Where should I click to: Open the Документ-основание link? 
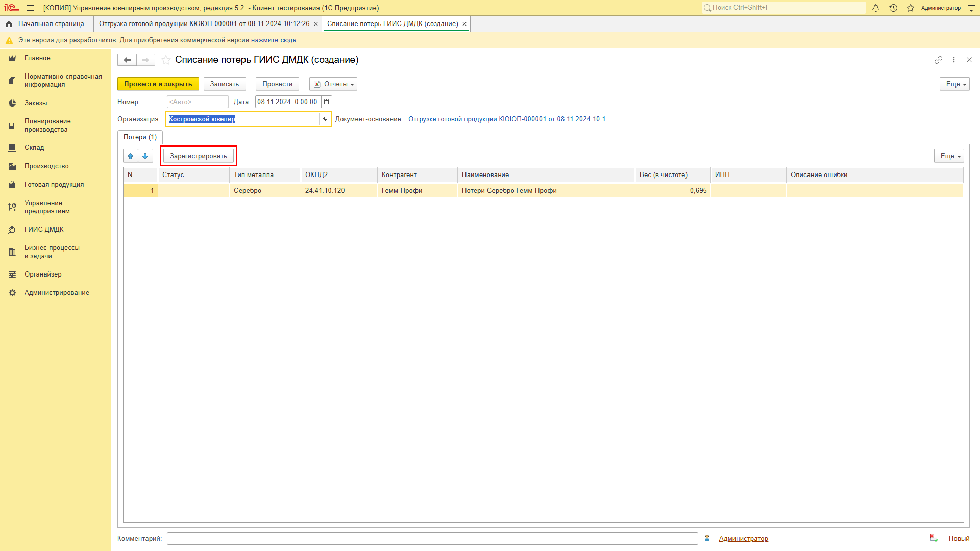pyautogui.click(x=510, y=119)
